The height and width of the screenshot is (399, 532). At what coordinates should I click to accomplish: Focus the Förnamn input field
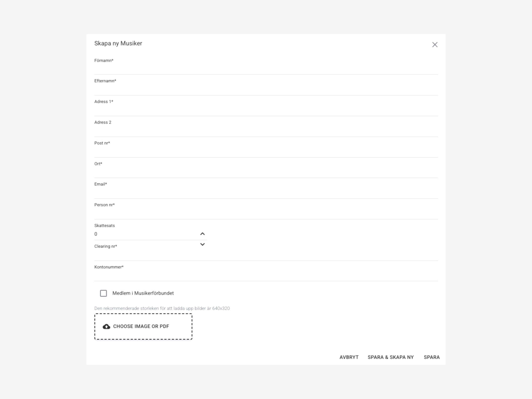(266, 69)
